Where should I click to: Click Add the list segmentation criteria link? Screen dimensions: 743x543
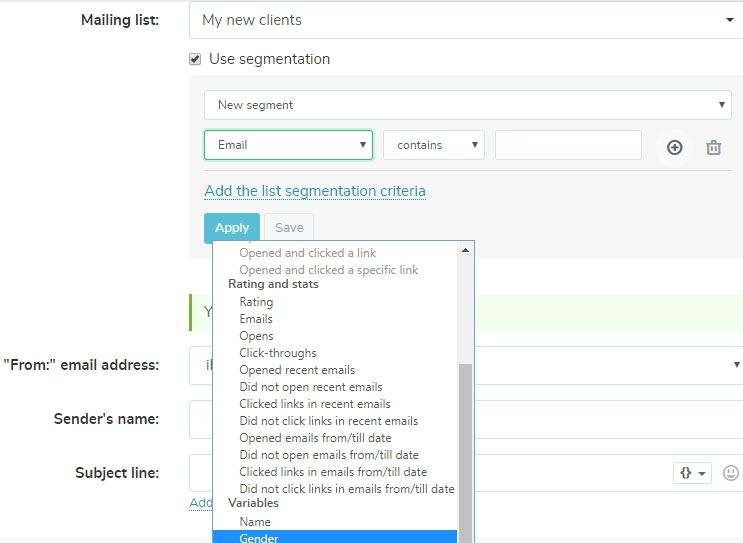[315, 191]
